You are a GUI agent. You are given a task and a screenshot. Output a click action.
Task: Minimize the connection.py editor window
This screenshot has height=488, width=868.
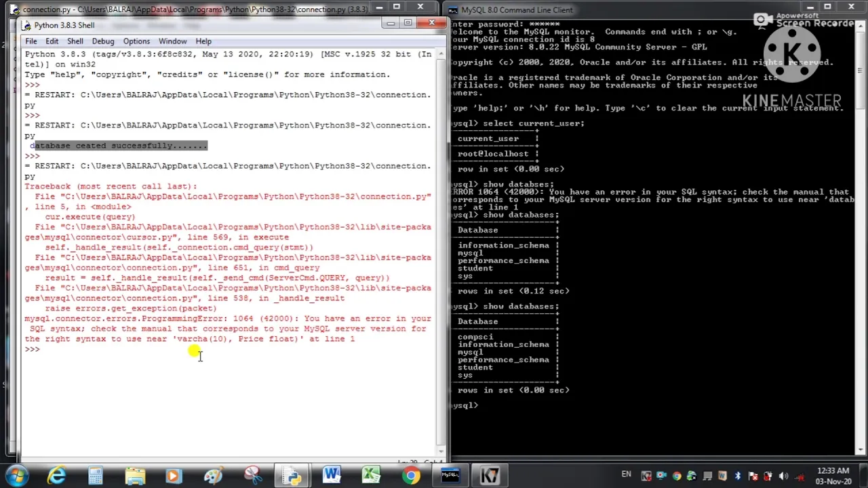click(x=380, y=8)
